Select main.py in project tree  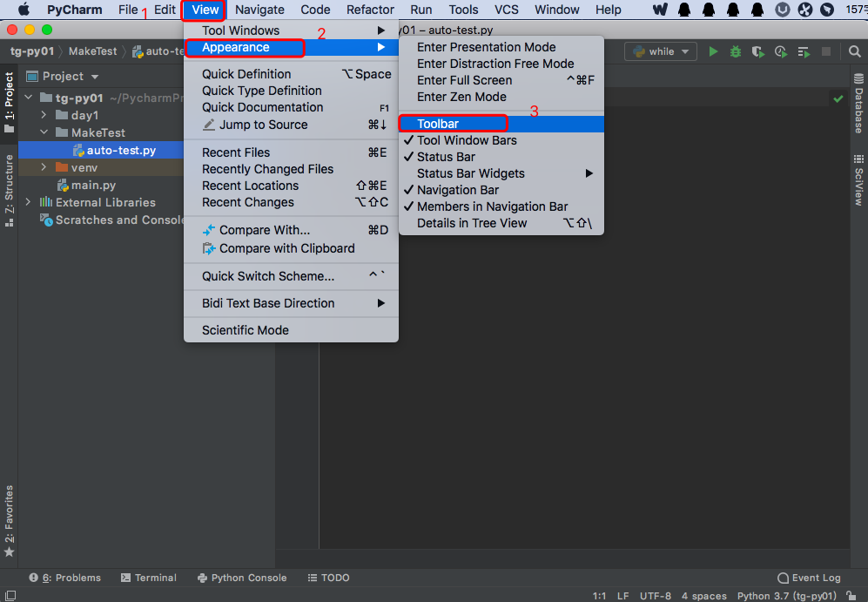pyautogui.click(x=87, y=185)
